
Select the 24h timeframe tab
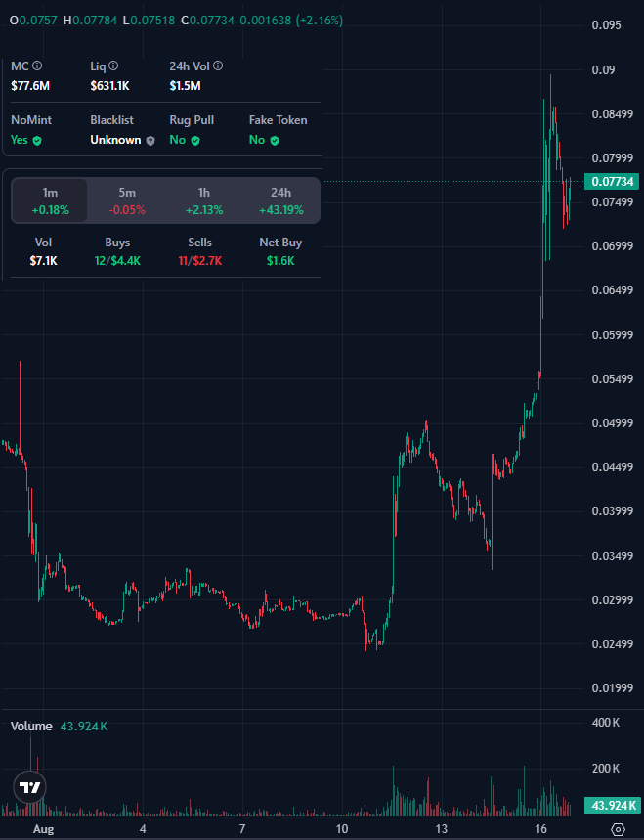[281, 200]
